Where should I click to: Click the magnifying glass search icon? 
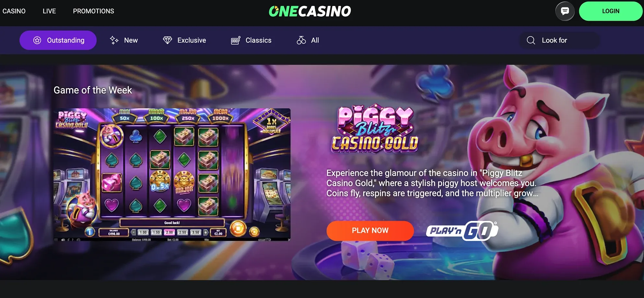pyautogui.click(x=531, y=40)
